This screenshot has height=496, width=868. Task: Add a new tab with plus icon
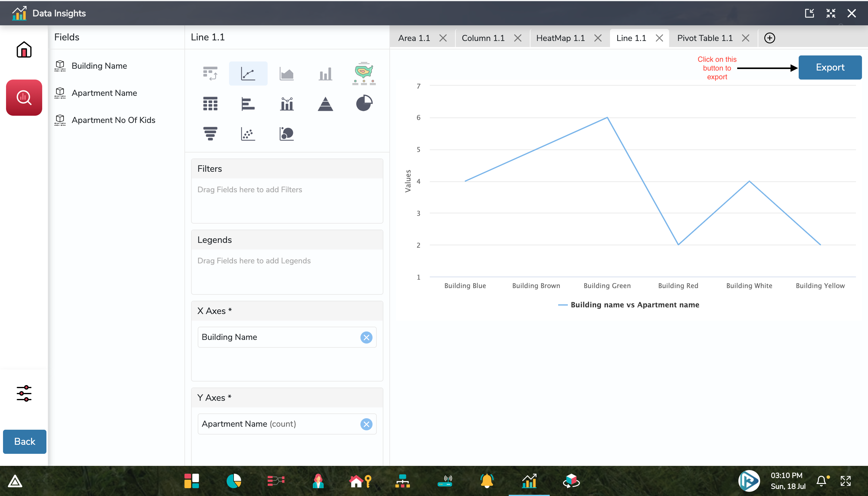(769, 38)
